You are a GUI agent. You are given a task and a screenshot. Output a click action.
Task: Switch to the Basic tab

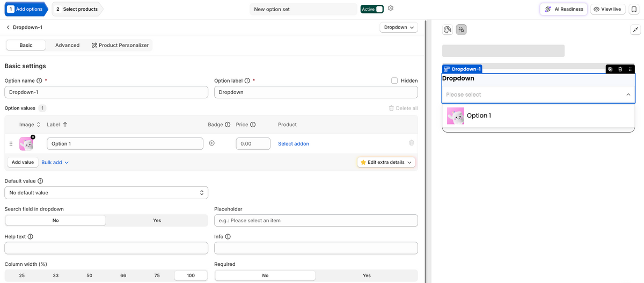26,45
